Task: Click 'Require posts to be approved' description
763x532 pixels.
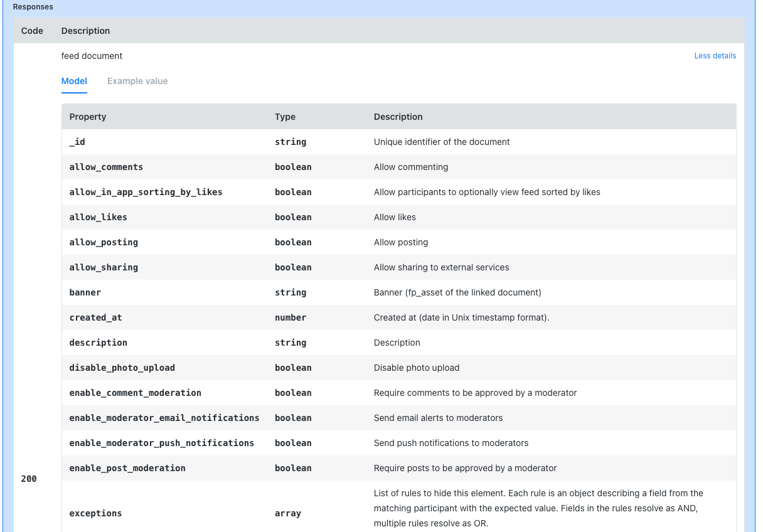Action: 465,468
